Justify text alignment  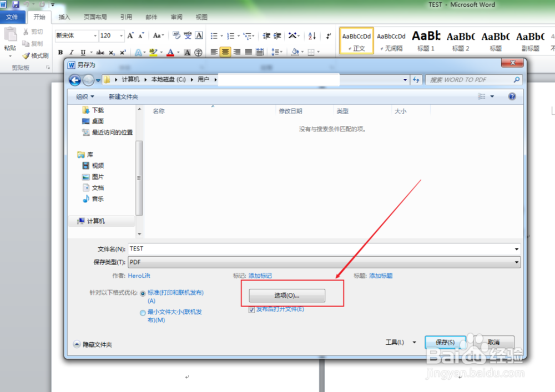[x=249, y=52]
